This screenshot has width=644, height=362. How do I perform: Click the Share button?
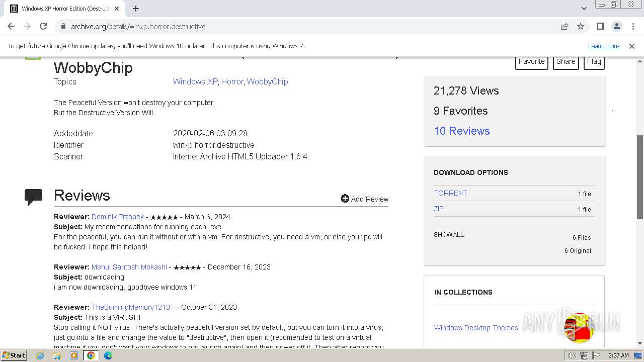click(566, 62)
